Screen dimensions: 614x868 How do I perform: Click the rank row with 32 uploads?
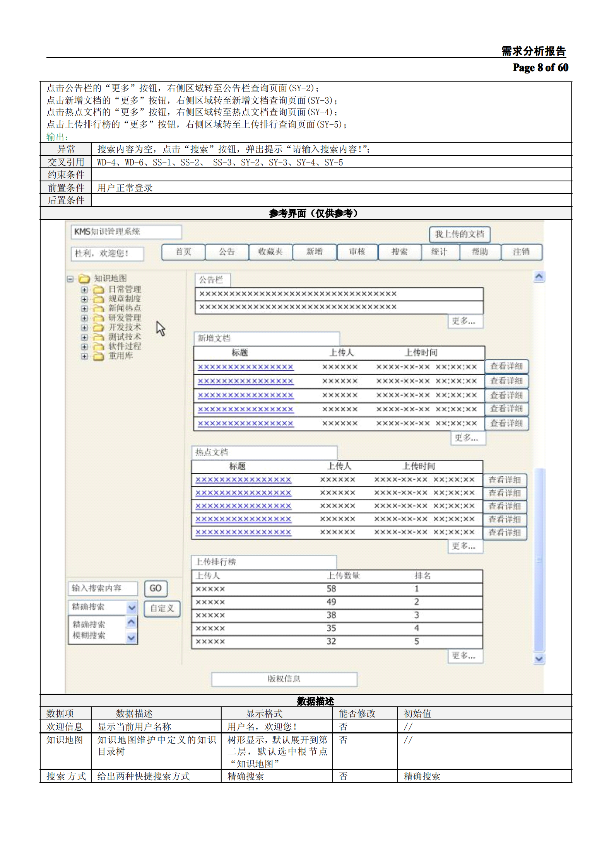[337, 642]
